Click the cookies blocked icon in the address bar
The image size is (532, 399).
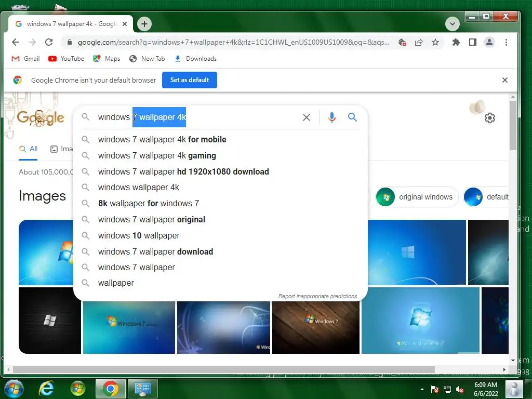(x=403, y=42)
